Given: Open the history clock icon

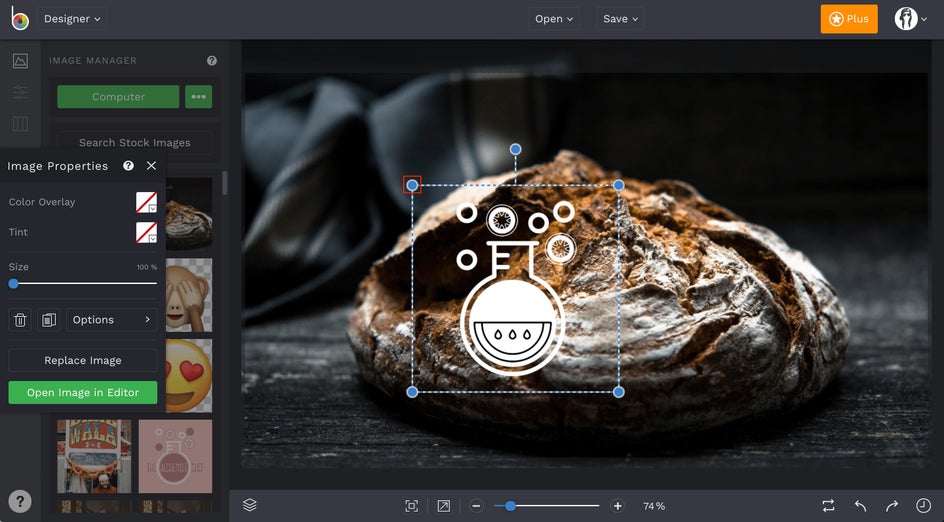Looking at the screenshot, I should [x=923, y=506].
